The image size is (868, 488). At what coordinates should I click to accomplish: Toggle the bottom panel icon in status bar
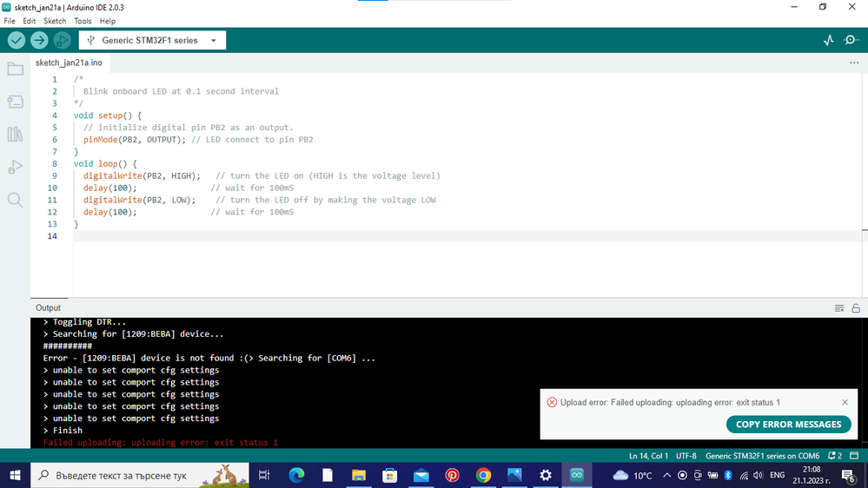click(x=854, y=456)
